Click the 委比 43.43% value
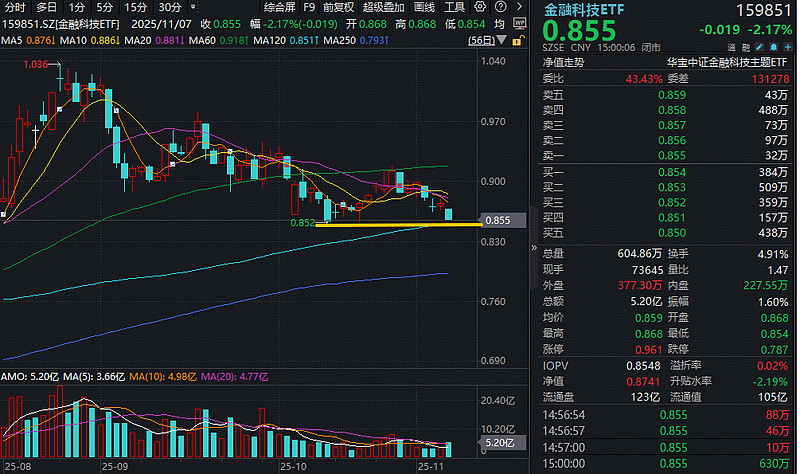Viewport: 800px width, 474px height. point(644,79)
